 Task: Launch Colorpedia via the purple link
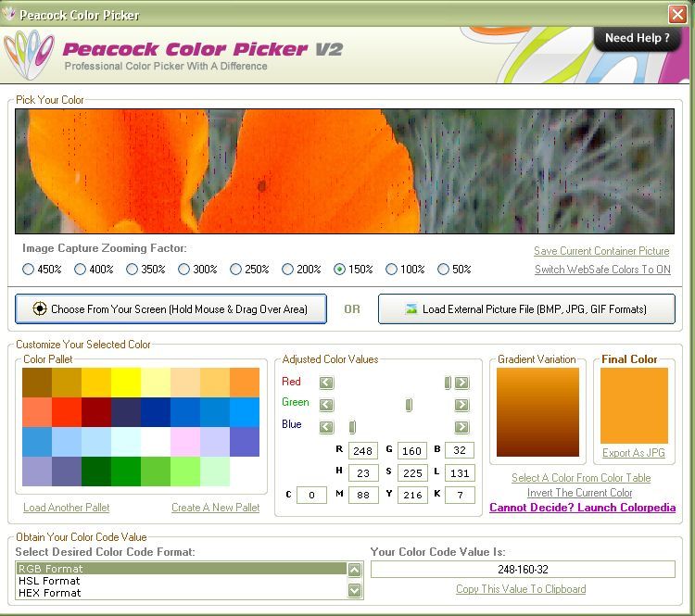coord(583,508)
